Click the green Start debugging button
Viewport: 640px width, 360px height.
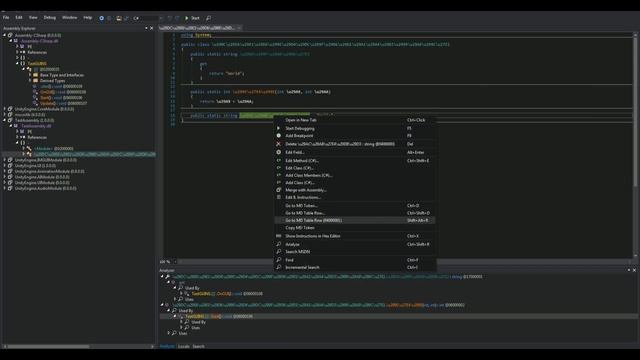click(193, 18)
